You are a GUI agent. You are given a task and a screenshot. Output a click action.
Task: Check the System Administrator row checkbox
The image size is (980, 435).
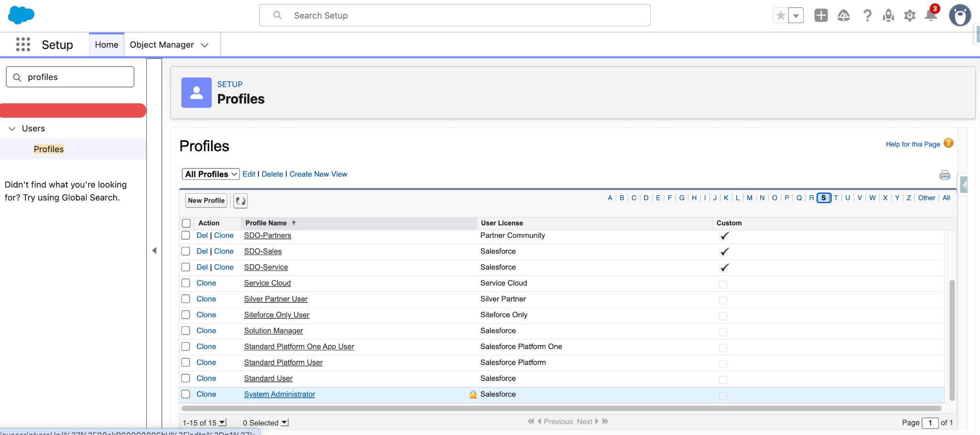[x=186, y=394]
